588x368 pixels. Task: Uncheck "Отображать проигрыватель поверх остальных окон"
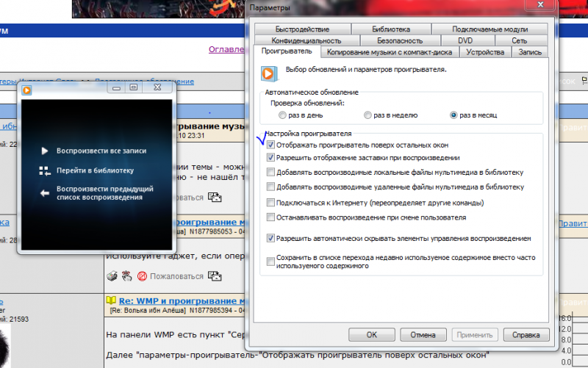[271, 145]
